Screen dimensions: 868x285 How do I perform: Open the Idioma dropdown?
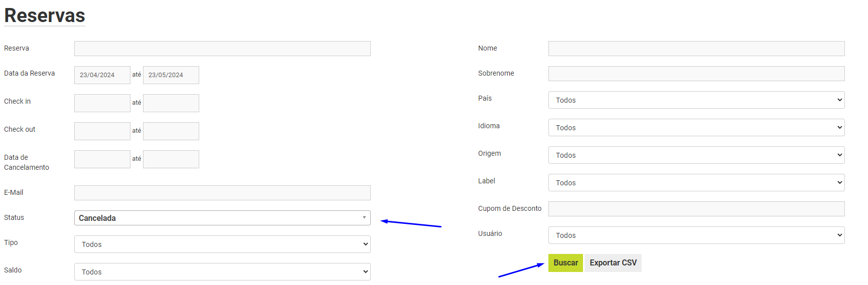(696, 127)
